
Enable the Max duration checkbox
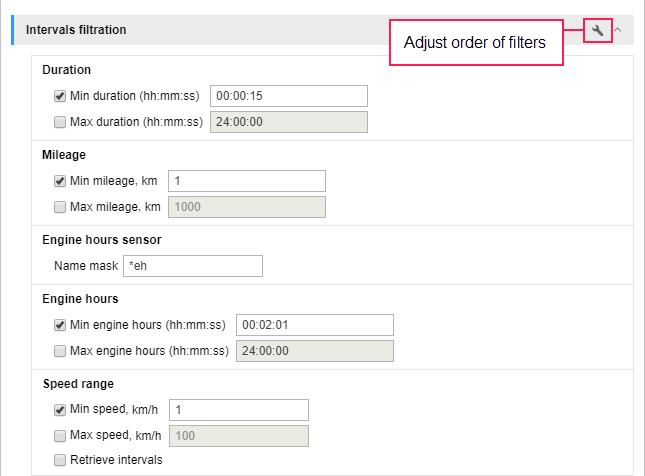60,122
